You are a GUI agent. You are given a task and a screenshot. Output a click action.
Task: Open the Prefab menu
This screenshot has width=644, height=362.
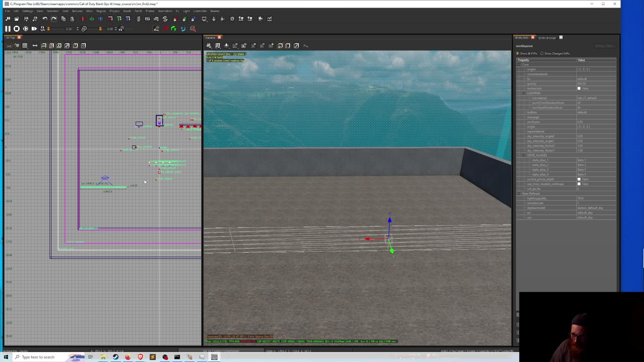149,11
